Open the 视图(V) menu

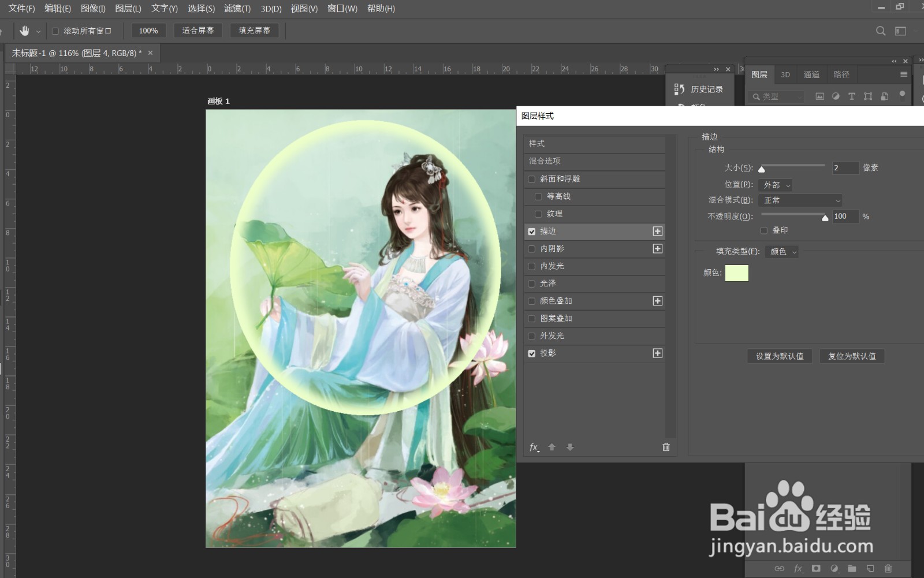[x=304, y=9]
